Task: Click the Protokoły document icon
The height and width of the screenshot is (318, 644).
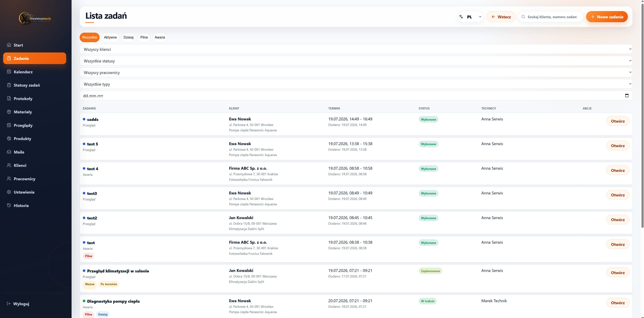Action: tap(9, 98)
